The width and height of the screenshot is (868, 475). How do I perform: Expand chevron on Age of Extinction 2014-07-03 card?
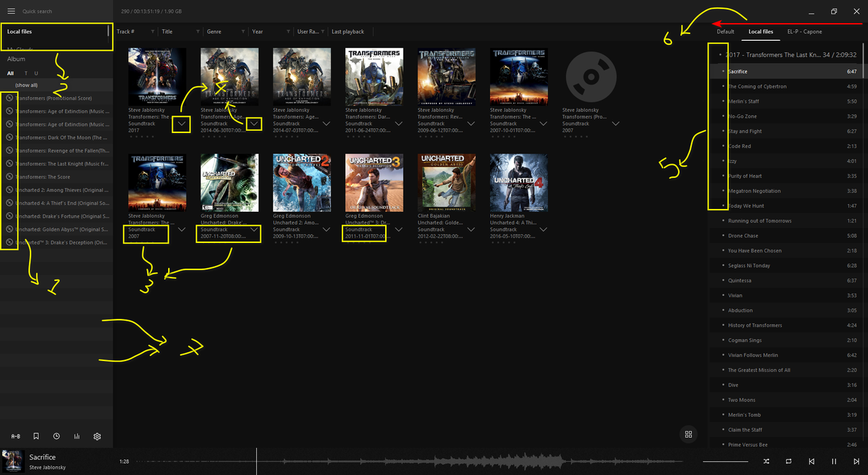pyautogui.click(x=326, y=124)
